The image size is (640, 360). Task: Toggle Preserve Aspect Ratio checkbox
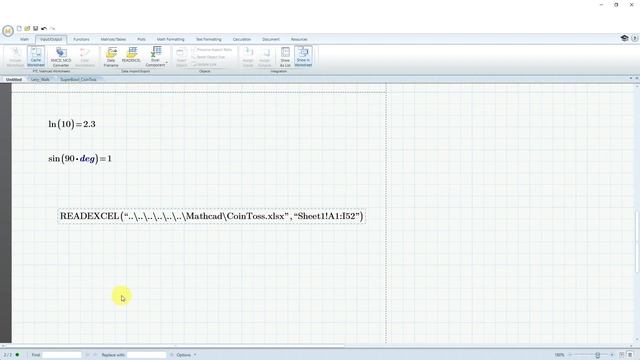212,50
